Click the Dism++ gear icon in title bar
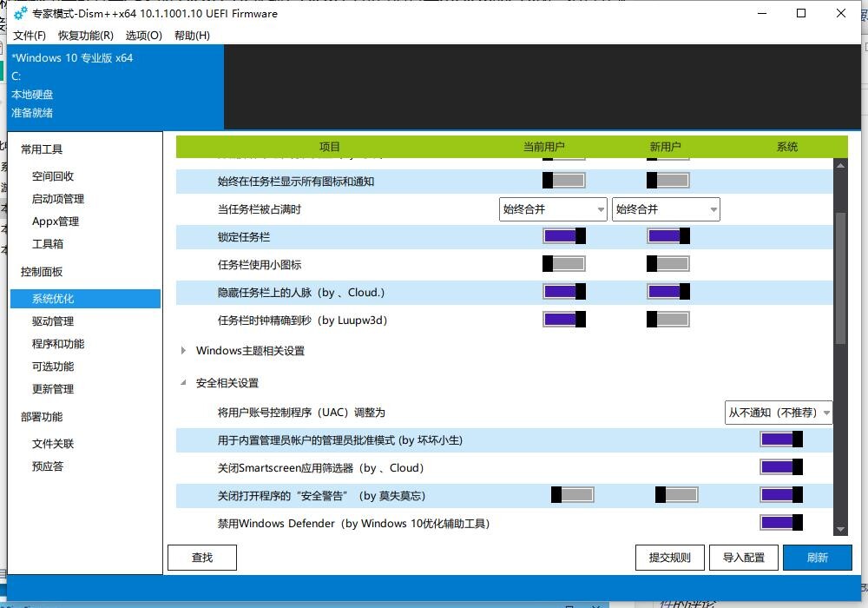Viewport: 868px width, 608px height. coord(21,14)
